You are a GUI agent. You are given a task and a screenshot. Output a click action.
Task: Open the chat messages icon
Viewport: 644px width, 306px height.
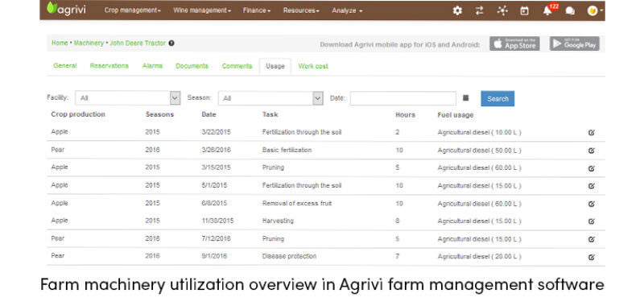(570, 11)
